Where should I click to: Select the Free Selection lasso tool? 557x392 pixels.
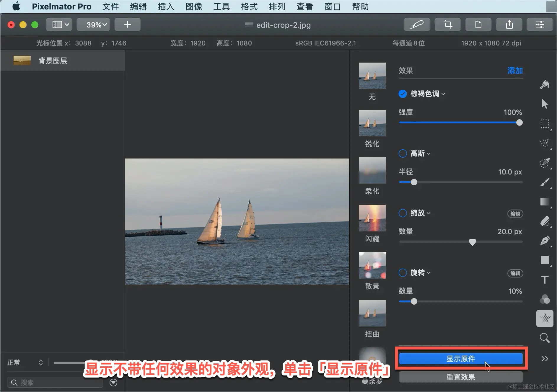point(545,143)
